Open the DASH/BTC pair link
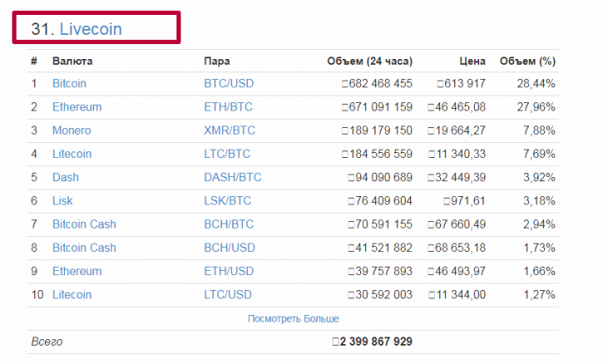 point(233,177)
